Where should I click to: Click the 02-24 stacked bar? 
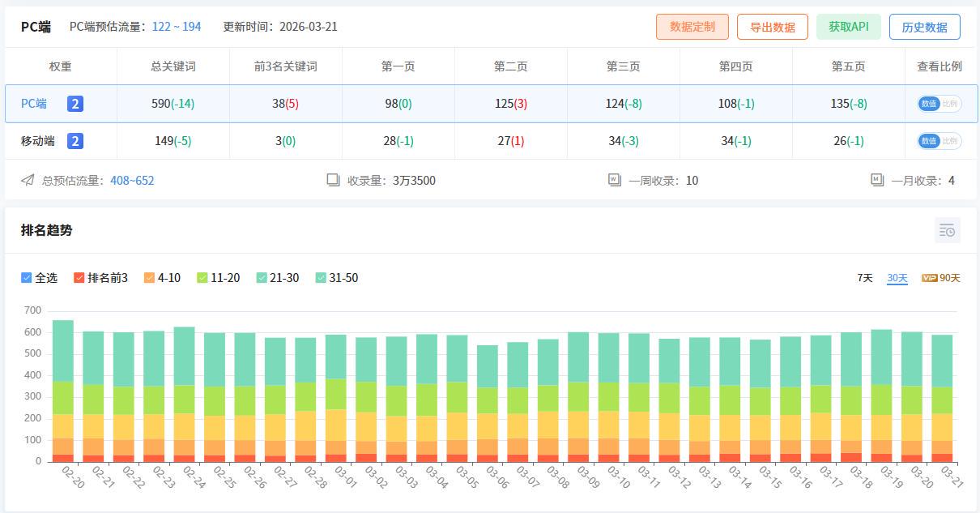coord(185,395)
